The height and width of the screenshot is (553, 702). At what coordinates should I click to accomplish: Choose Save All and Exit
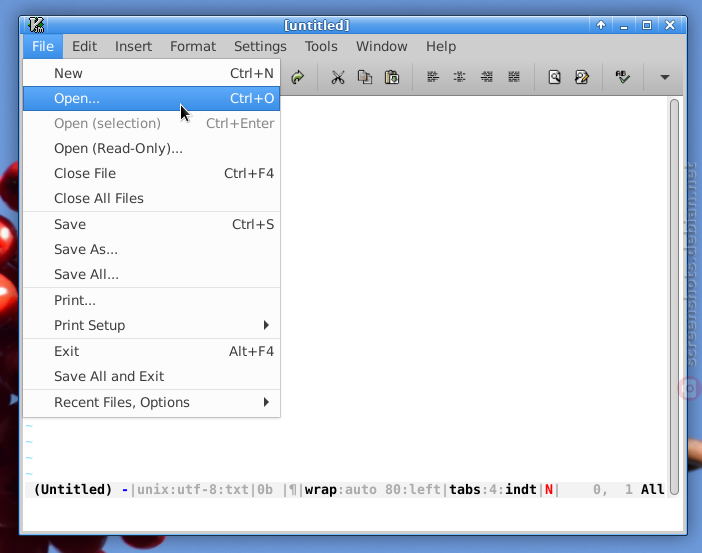tap(152, 377)
